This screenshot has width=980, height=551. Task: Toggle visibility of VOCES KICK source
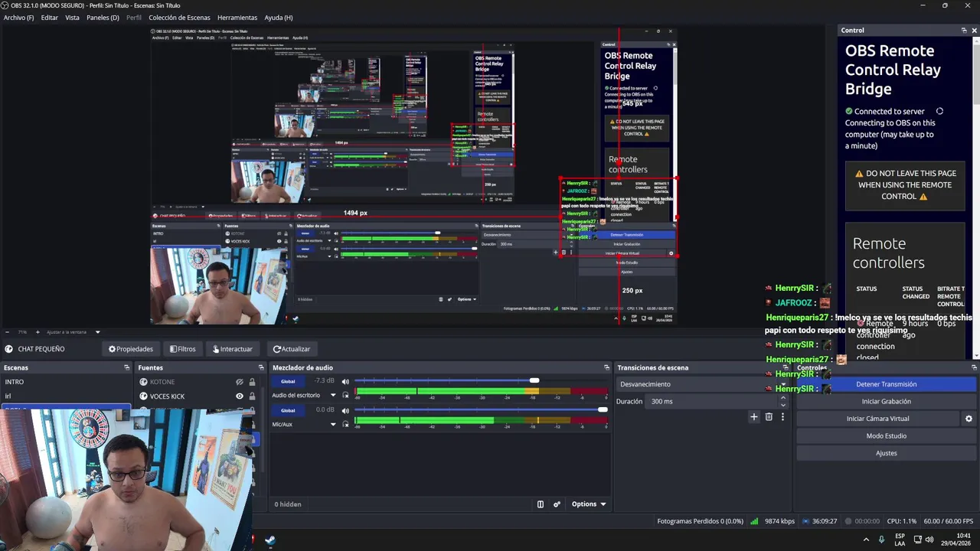click(x=240, y=396)
